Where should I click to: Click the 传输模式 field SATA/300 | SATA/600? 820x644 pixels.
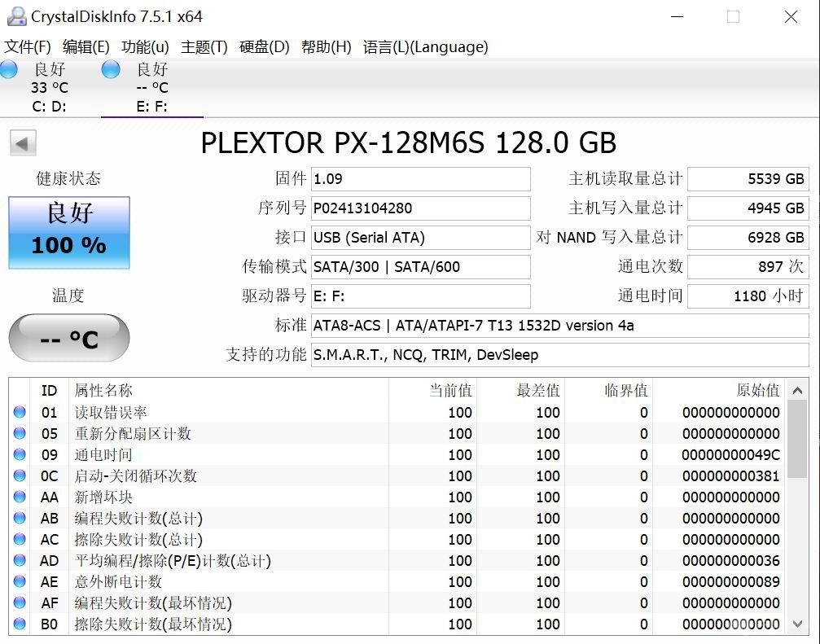[x=420, y=266]
